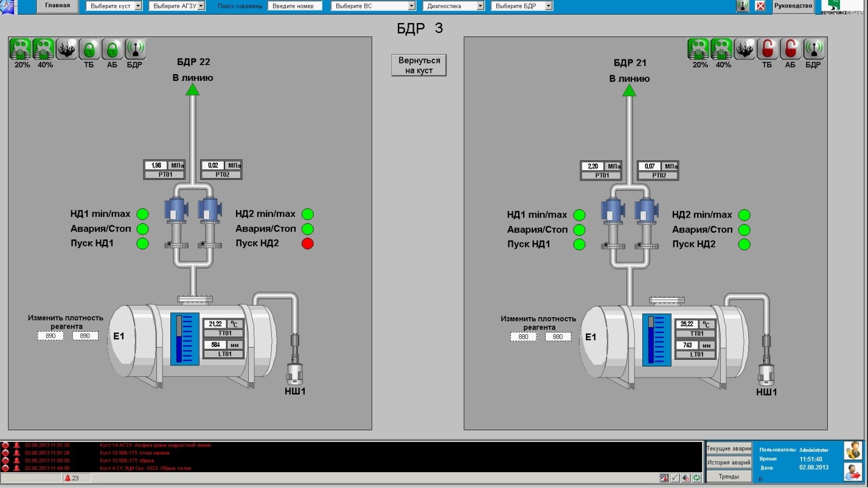The height and width of the screenshot is (488, 868).
Task: Toggle НД2 Авария/Стоп indicator in БДР 21
Action: (745, 230)
